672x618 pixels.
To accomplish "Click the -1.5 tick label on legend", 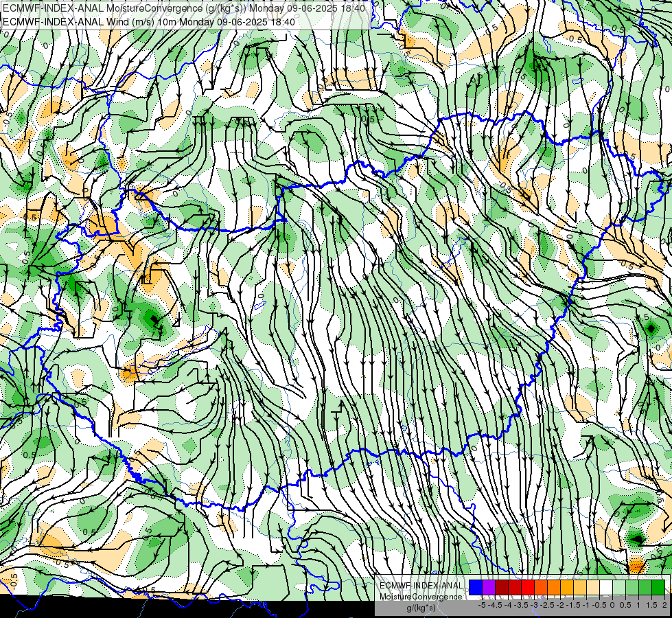I will click(573, 605).
